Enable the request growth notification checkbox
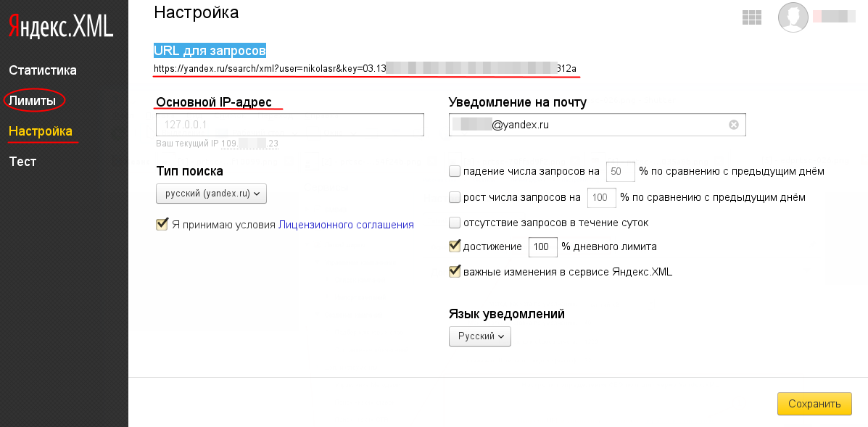 click(x=455, y=197)
